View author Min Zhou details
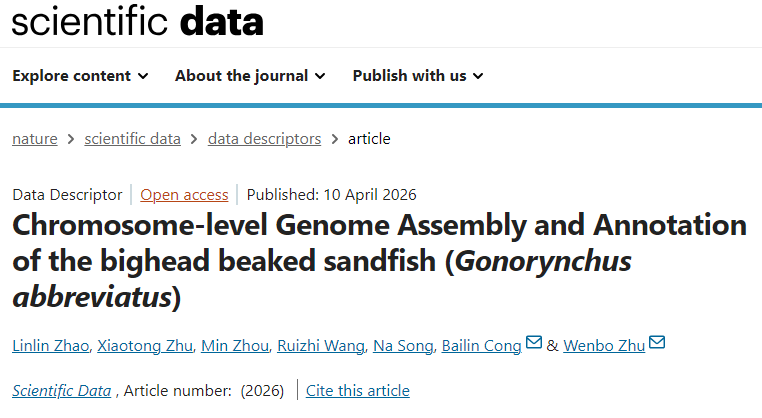Screen dimensions: 762x418 [x=235, y=346]
